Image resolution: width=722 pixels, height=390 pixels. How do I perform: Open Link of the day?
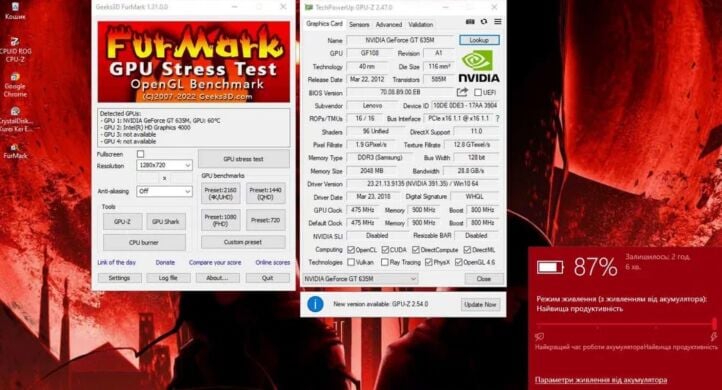[x=116, y=262]
